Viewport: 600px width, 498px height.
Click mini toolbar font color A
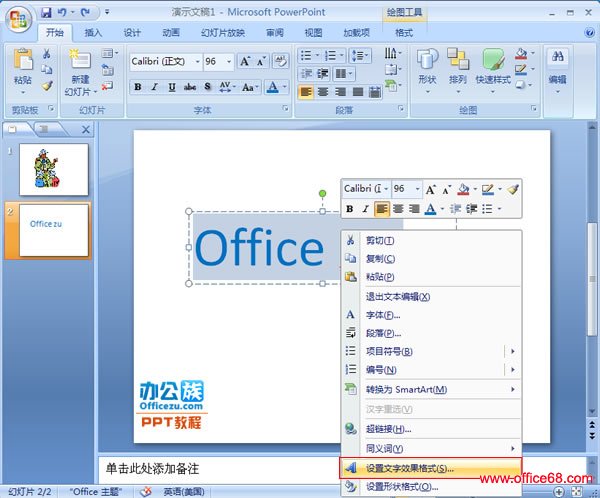tap(430, 209)
